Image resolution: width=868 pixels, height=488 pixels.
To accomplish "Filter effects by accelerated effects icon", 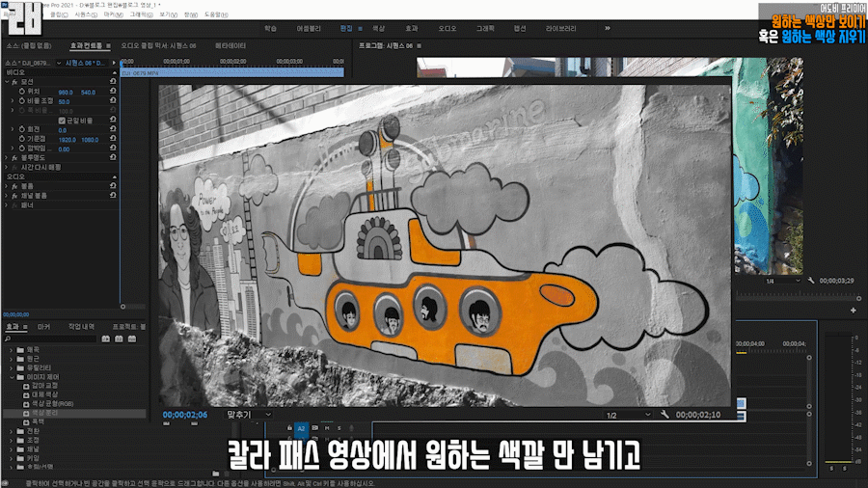I will point(106,339).
